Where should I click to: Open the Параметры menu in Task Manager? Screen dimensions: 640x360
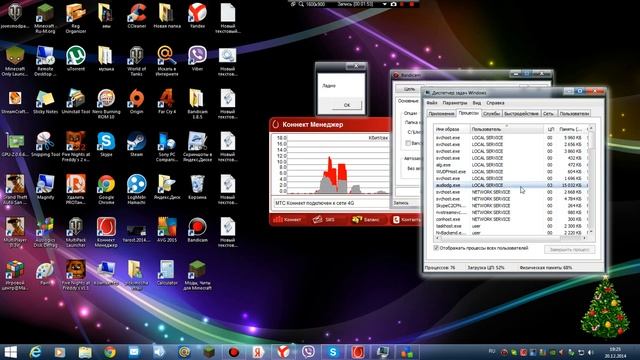click(x=455, y=103)
